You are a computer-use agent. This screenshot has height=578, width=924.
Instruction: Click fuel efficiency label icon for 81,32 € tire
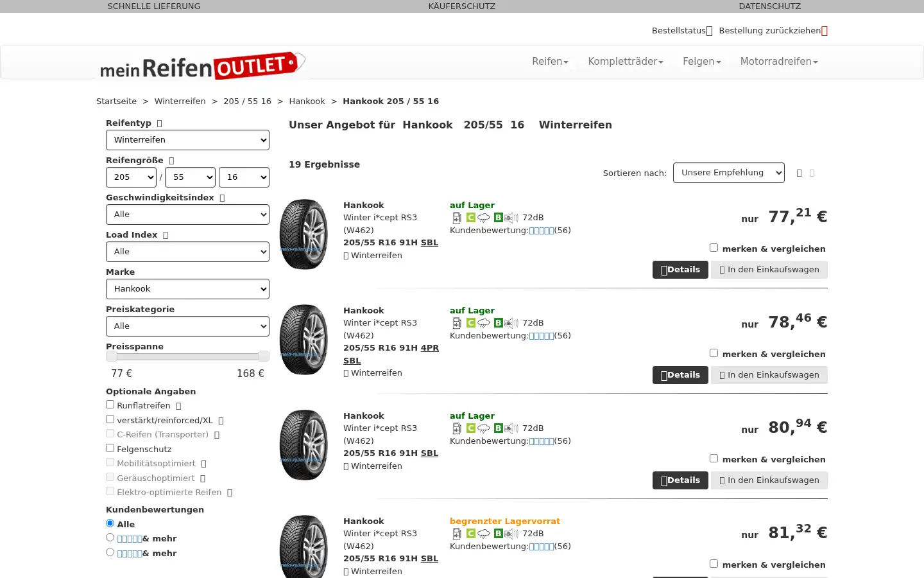[x=457, y=534]
